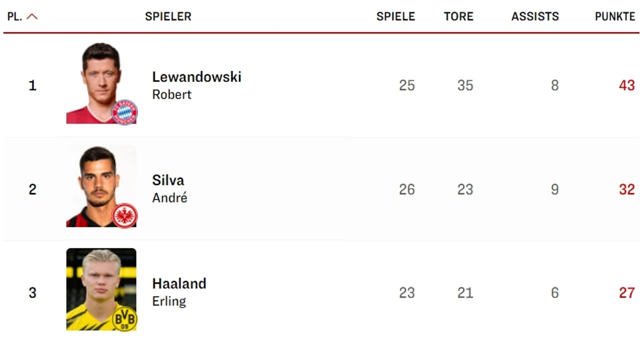Sort table by SPIELE column
The height and width of the screenshot is (342, 644).
(x=396, y=17)
